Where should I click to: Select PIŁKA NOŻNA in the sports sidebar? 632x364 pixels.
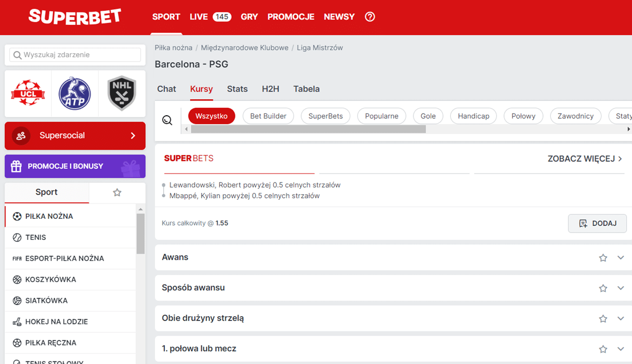tap(47, 216)
